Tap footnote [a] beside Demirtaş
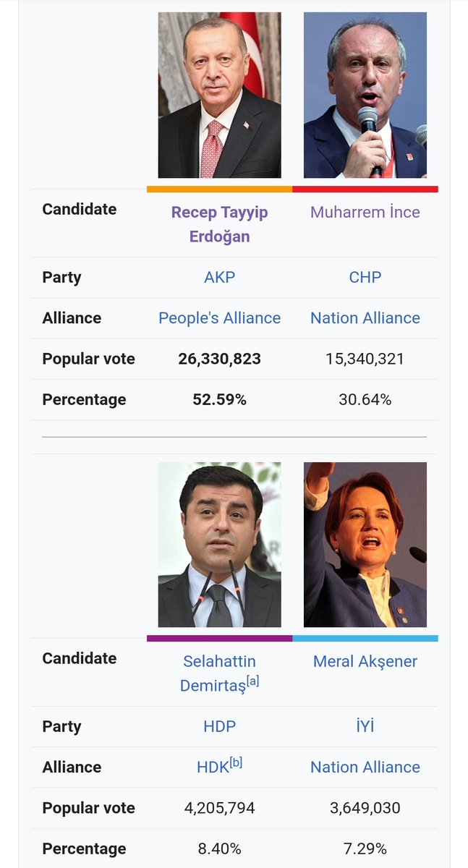This screenshot has height=868, width=468. (x=252, y=681)
